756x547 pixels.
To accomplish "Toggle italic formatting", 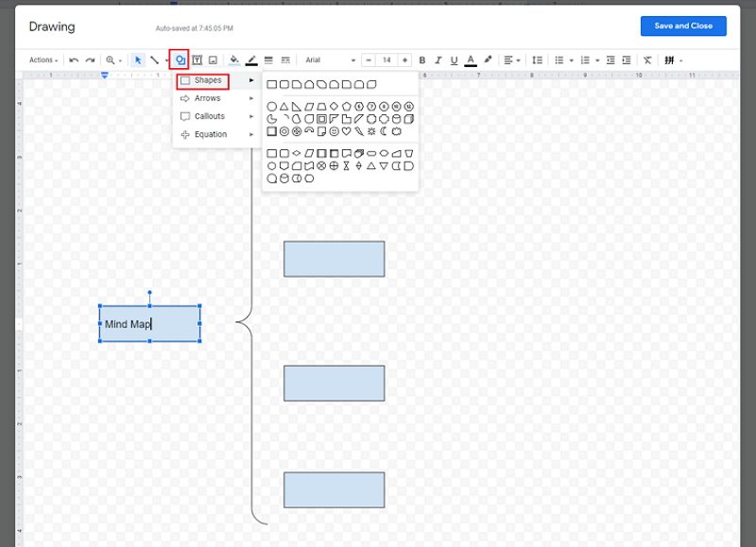I will pyautogui.click(x=438, y=60).
